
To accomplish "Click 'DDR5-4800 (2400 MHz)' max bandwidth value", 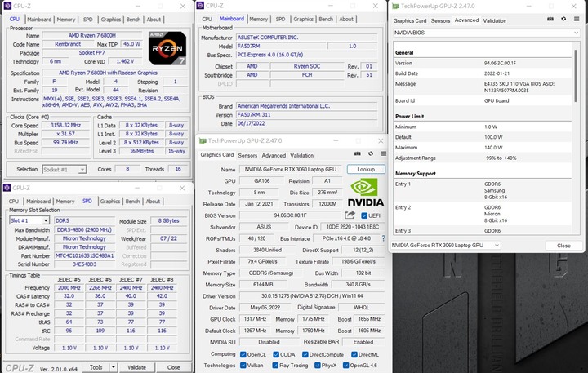I will (84, 230).
